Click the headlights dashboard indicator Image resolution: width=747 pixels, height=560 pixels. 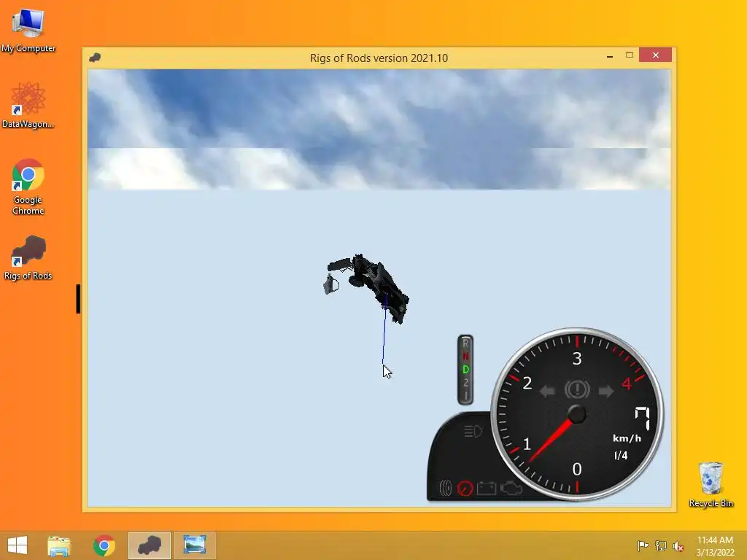click(x=473, y=432)
